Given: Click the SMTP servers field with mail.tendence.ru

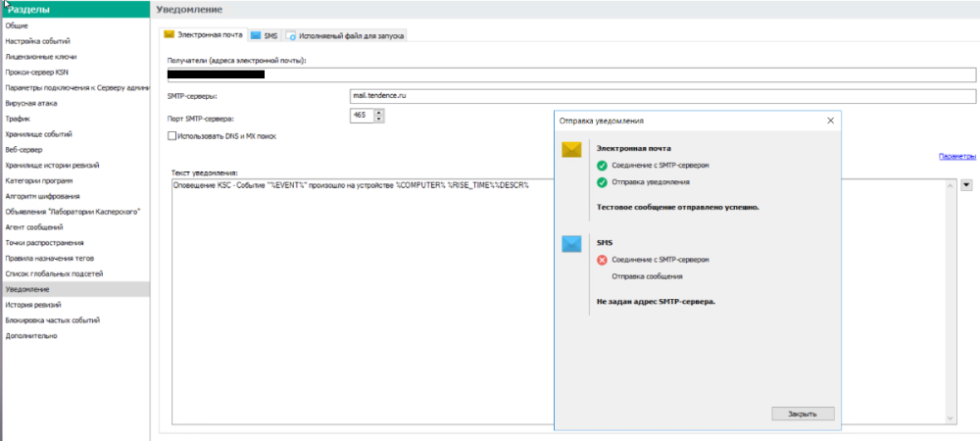Looking at the screenshot, I should click(x=662, y=96).
